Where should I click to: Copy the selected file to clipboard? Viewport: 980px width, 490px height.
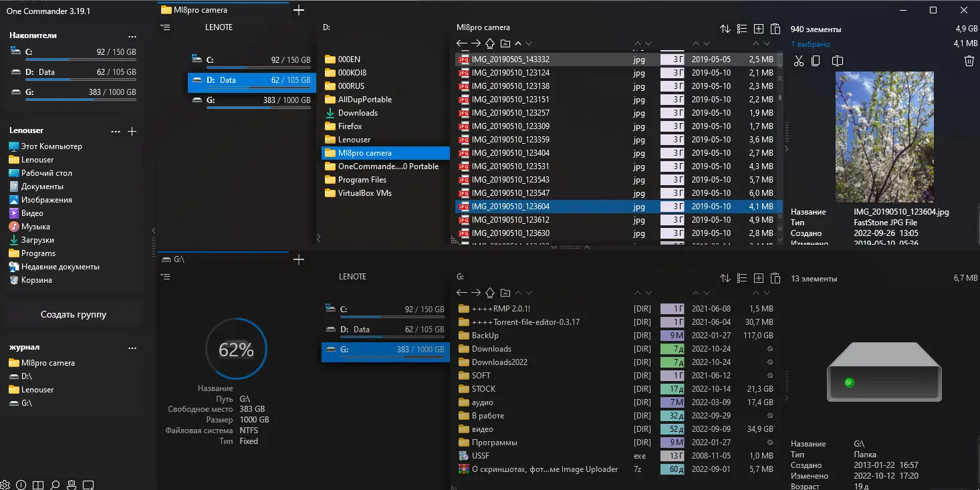(817, 60)
